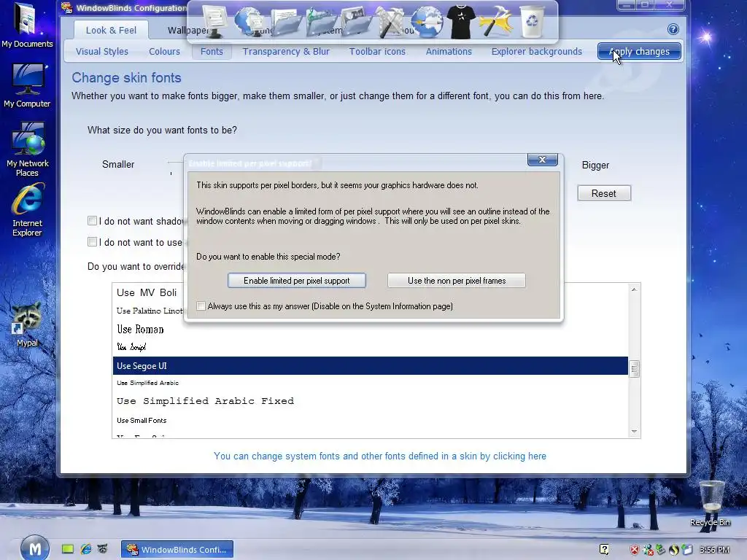Viewport: 747px width, 560px height.
Task: Click the blue help question mark icon
Action: [673, 29]
